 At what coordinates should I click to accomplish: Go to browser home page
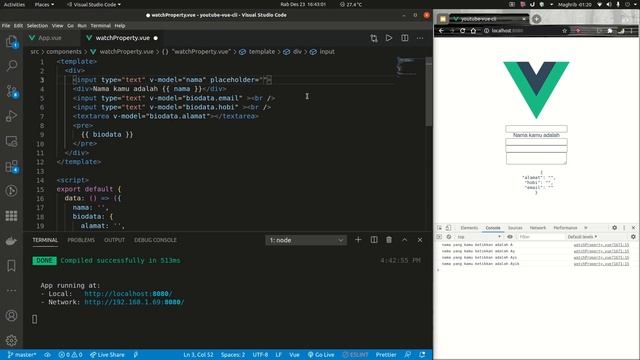[x=473, y=31]
